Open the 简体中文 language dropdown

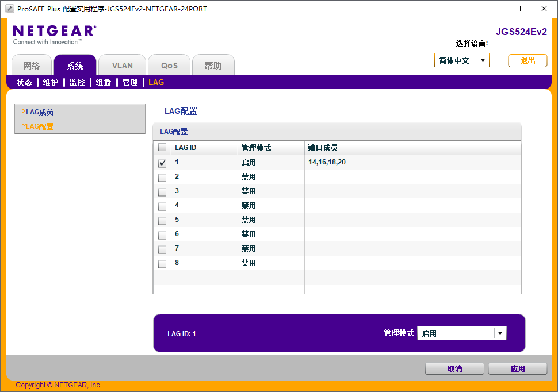click(x=461, y=60)
